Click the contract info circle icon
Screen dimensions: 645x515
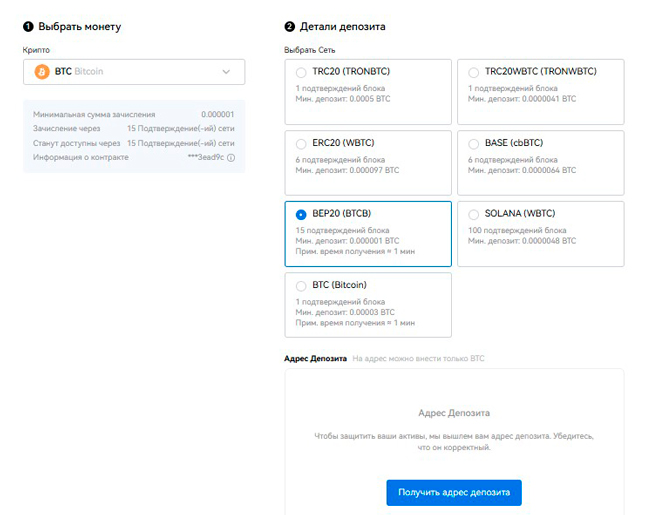231,158
